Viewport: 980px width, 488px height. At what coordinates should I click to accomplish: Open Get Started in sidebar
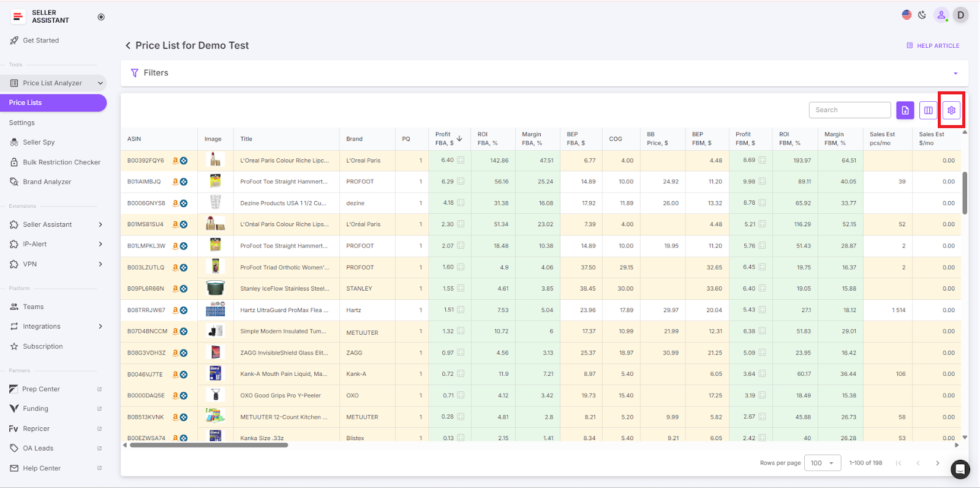41,40
